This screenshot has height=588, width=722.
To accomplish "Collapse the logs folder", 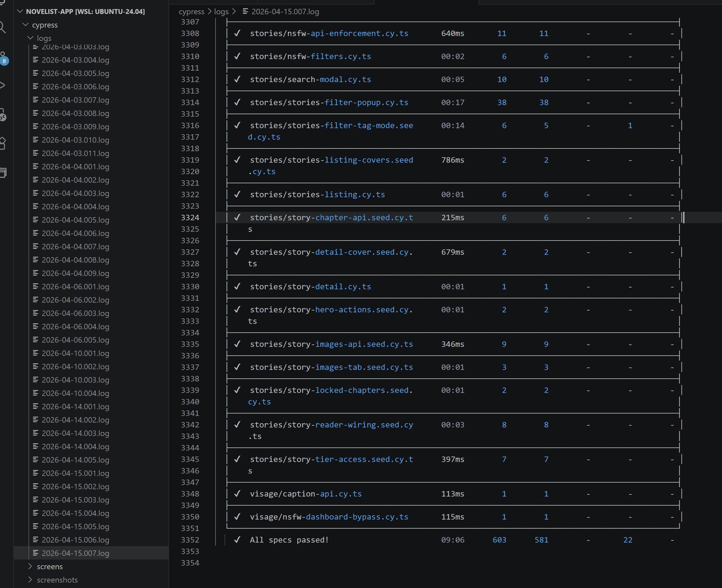I will (x=31, y=38).
